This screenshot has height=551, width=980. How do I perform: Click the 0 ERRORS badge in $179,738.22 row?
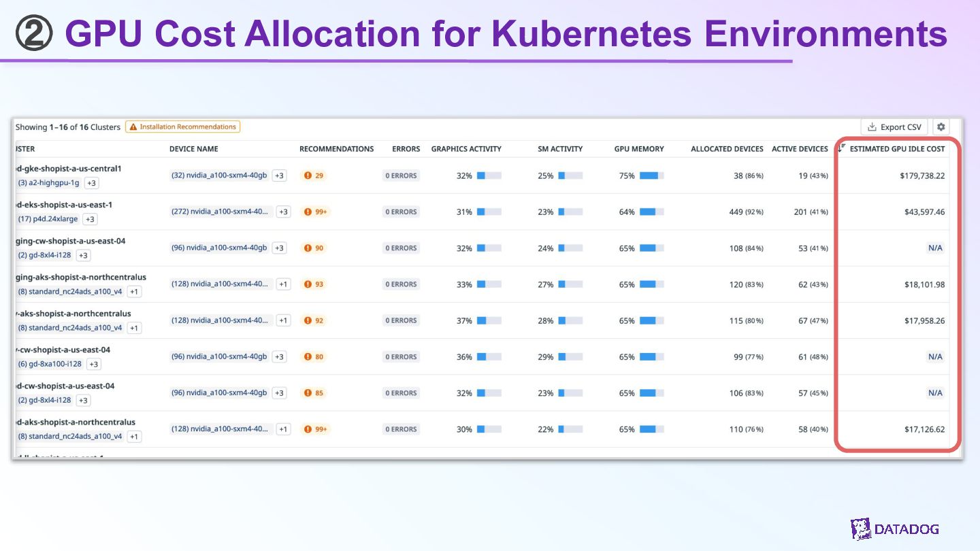401,176
